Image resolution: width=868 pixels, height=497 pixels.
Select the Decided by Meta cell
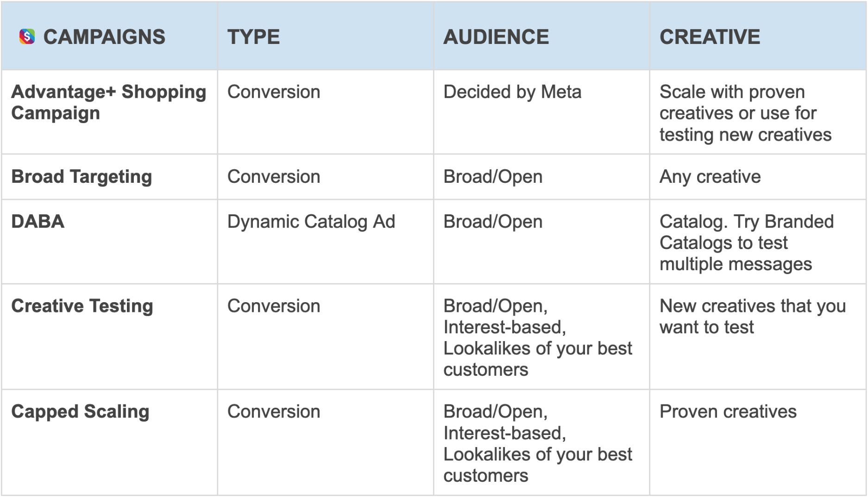tap(512, 92)
